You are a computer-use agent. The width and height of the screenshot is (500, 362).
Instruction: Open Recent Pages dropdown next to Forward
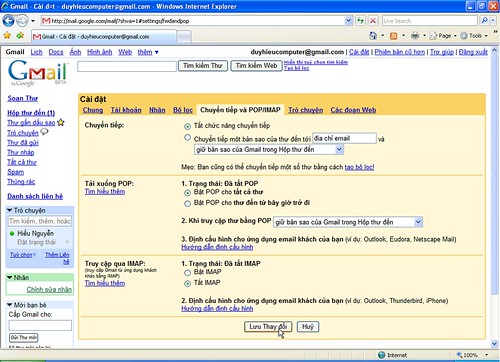tap(33, 21)
